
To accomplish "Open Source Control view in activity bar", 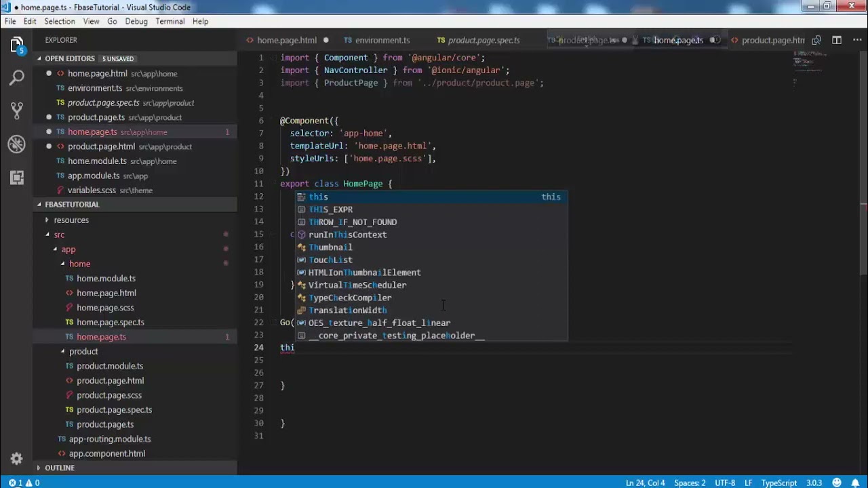I will pyautogui.click(x=16, y=110).
